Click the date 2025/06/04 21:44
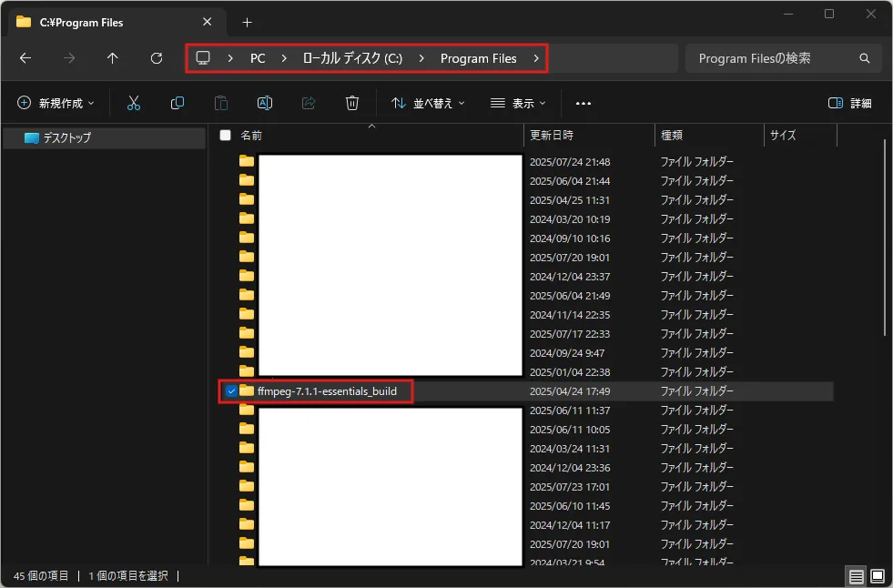 570,180
